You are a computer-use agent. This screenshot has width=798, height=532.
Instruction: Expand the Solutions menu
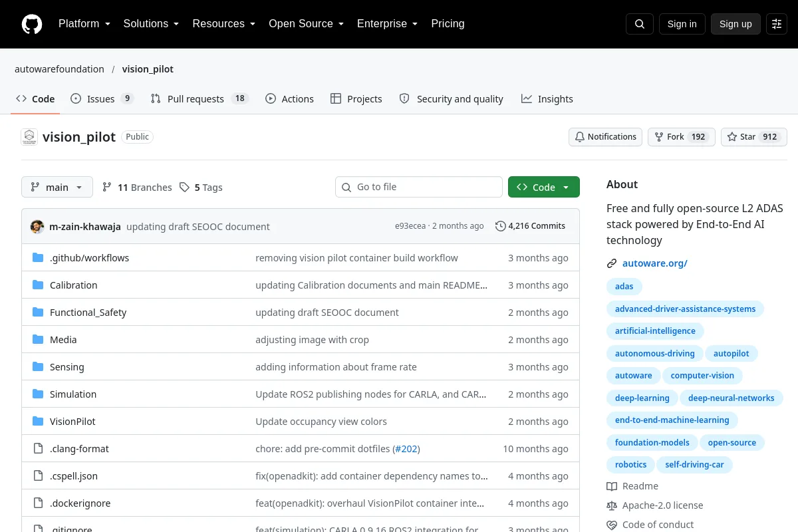coord(151,24)
